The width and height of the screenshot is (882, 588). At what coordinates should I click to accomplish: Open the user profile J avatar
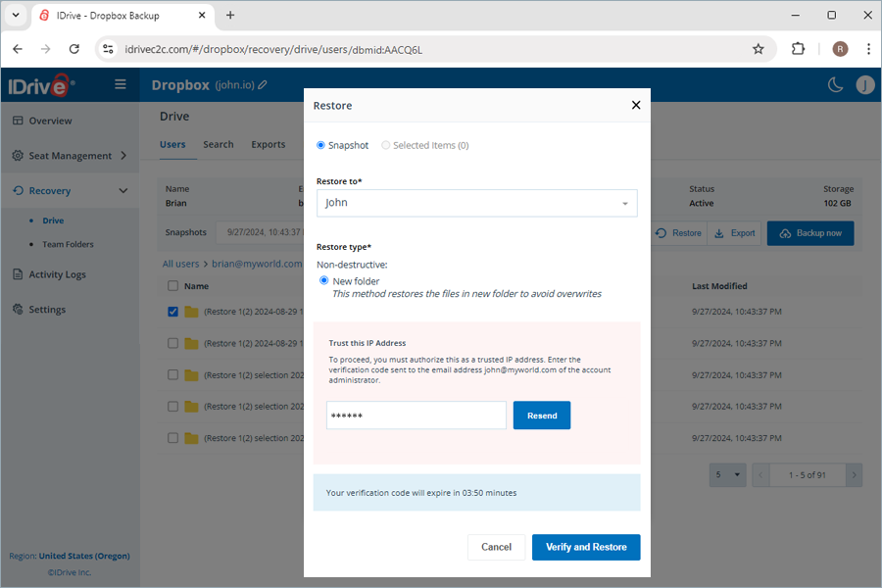coord(865,85)
